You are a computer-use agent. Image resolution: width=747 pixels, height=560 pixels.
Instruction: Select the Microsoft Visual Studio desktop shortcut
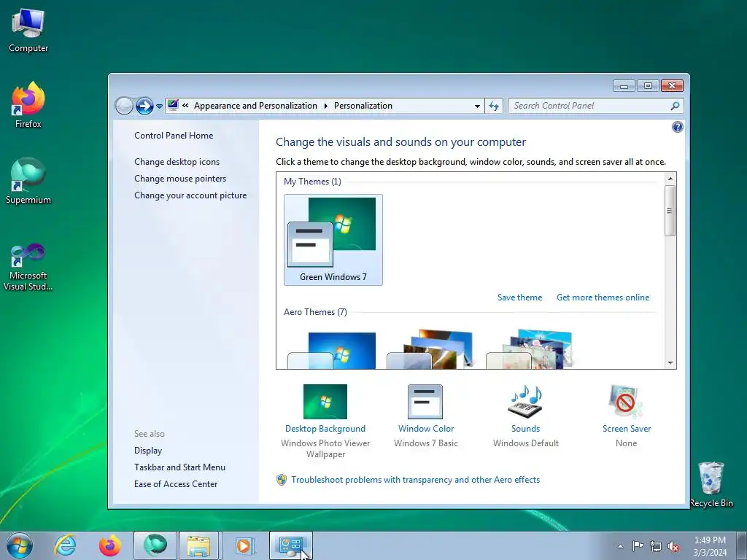(x=28, y=267)
